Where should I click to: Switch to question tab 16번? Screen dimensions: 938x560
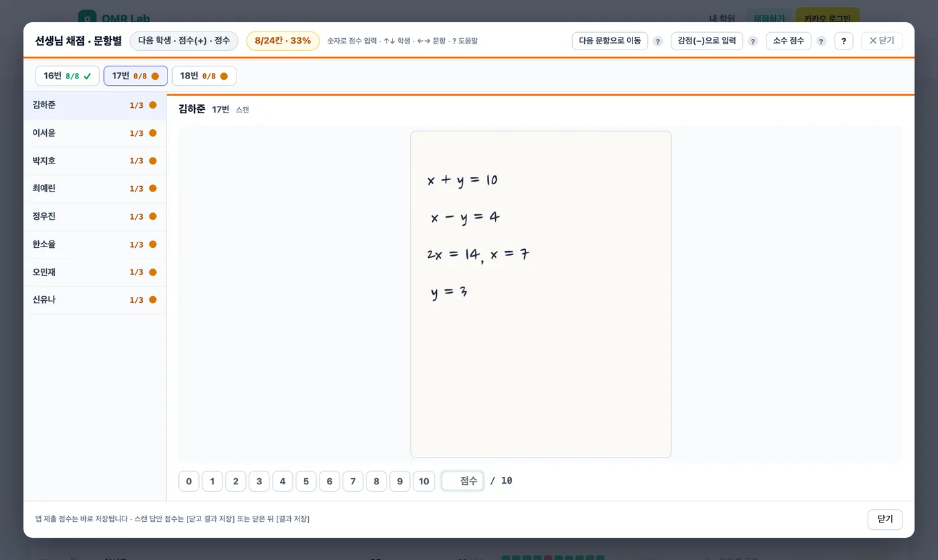tap(67, 76)
